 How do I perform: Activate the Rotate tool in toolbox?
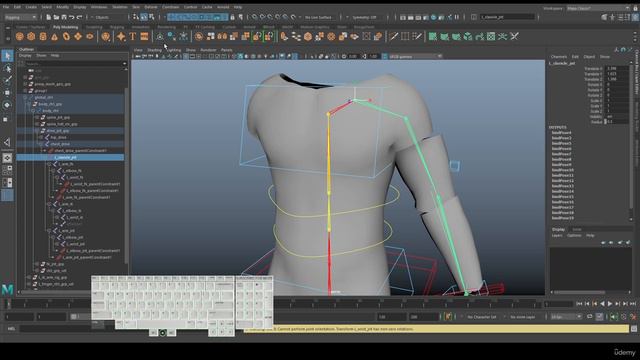click(x=7, y=105)
